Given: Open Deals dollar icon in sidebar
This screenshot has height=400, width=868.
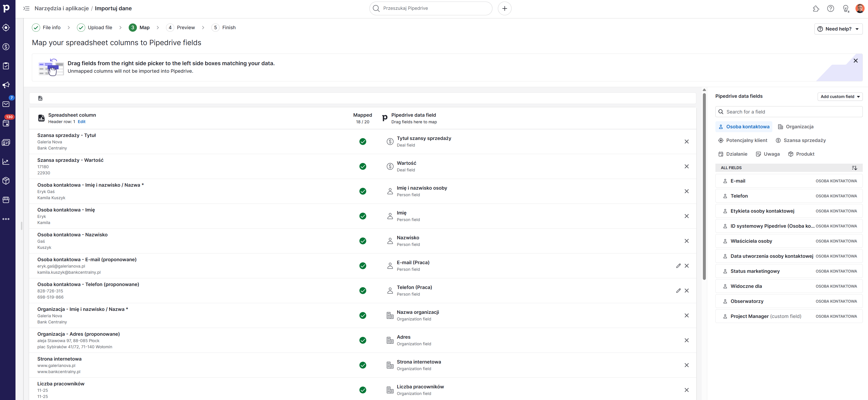Looking at the screenshot, I should [x=6, y=47].
